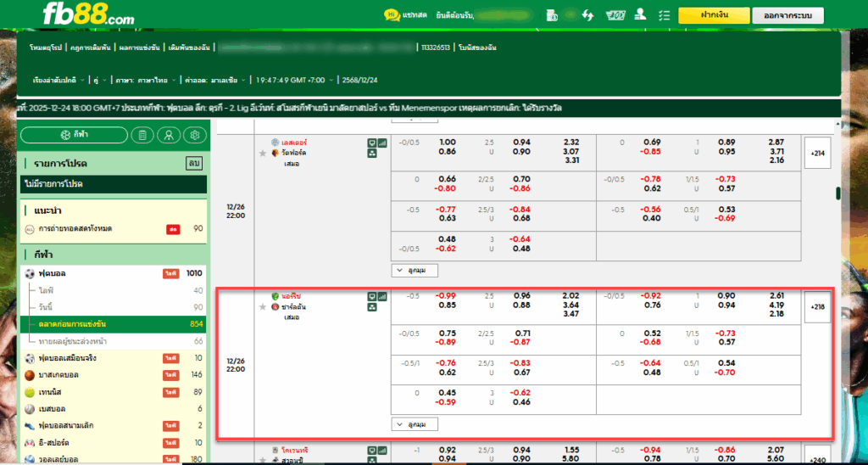Click Norwich handicap odds -0.99
Image resolution: width=868 pixels, height=465 pixels.
(x=447, y=296)
